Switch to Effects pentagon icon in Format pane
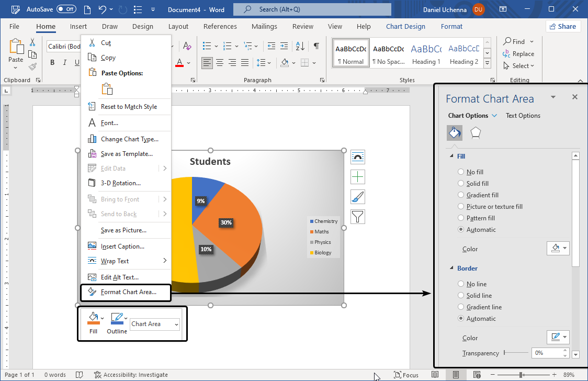This screenshot has height=381, width=588. [x=474, y=133]
